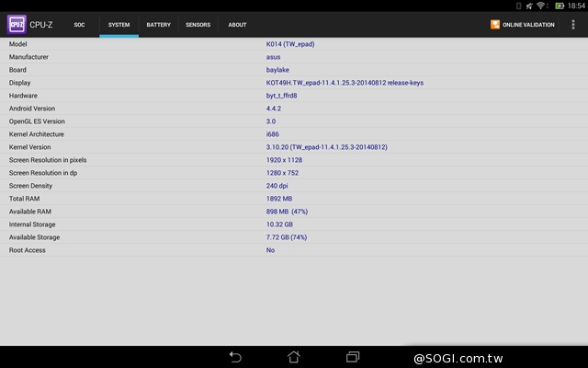The height and width of the screenshot is (368, 588).
Task: Select the Android Version label
Action: coord(32,109)
